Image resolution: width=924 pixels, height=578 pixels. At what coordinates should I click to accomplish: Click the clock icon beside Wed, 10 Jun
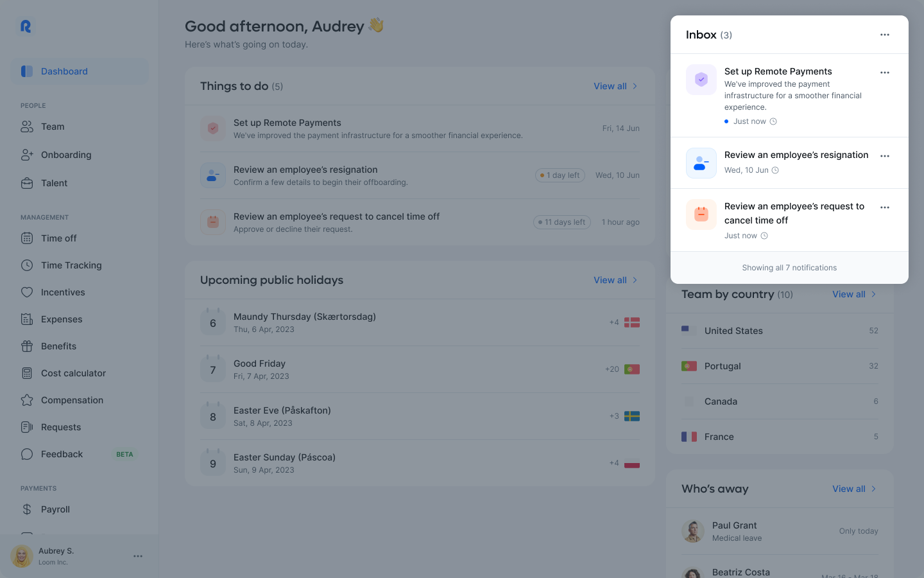coord(775,170)
